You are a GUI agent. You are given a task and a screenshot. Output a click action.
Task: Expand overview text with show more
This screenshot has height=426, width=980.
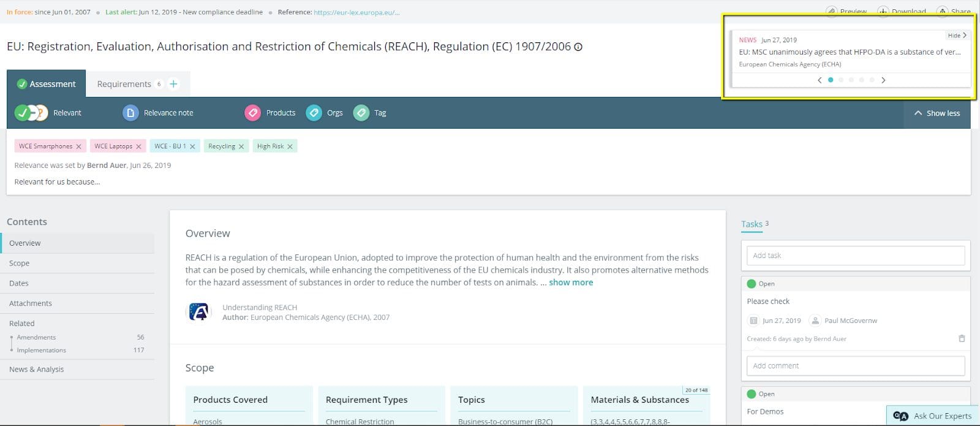tap(571, 283)
